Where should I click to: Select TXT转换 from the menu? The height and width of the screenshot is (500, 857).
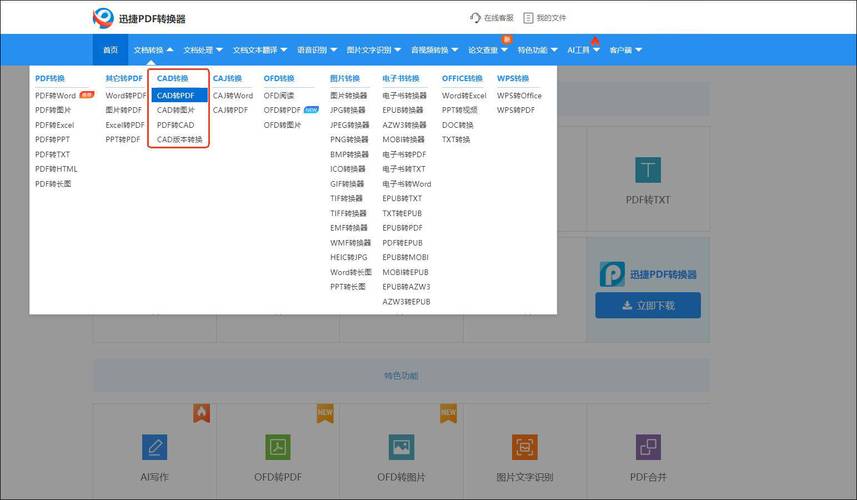click(456, 139)
